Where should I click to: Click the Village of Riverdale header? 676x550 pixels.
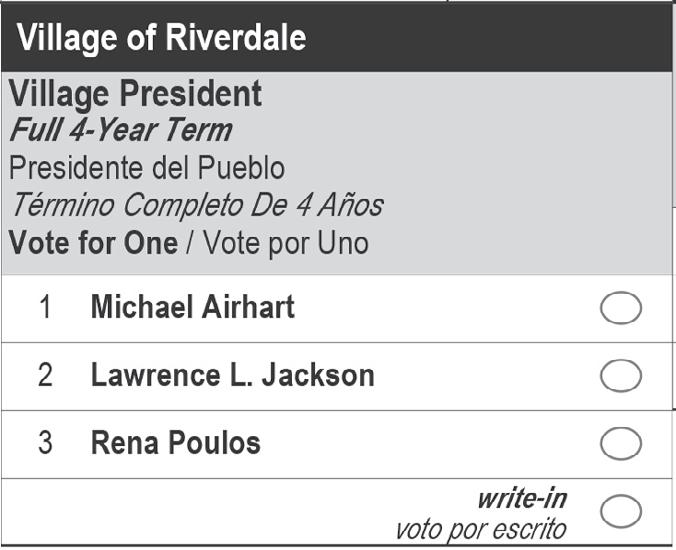[x=161, y=37]
